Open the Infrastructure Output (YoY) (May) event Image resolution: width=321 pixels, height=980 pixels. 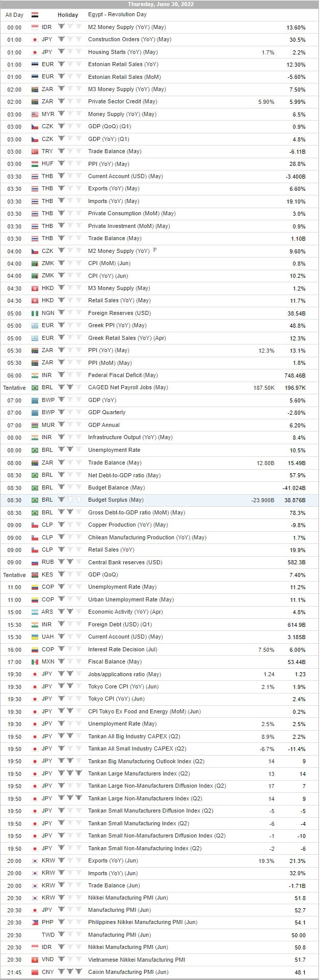click(130, 438)
